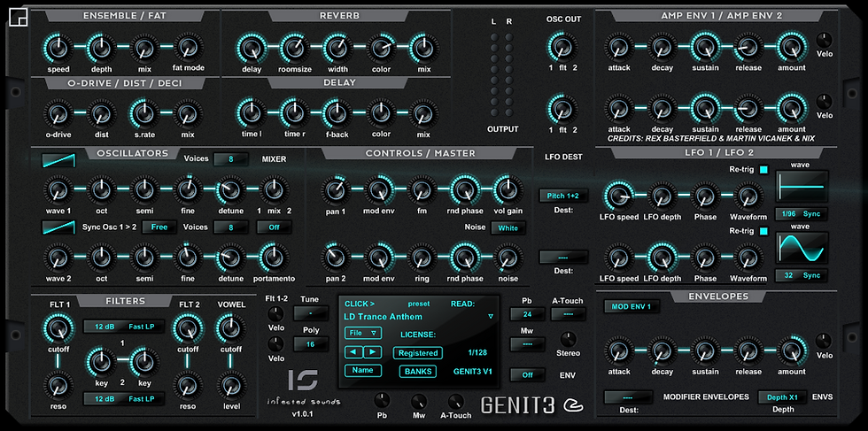Open the Noise type White dropdown

pos(508,228)
